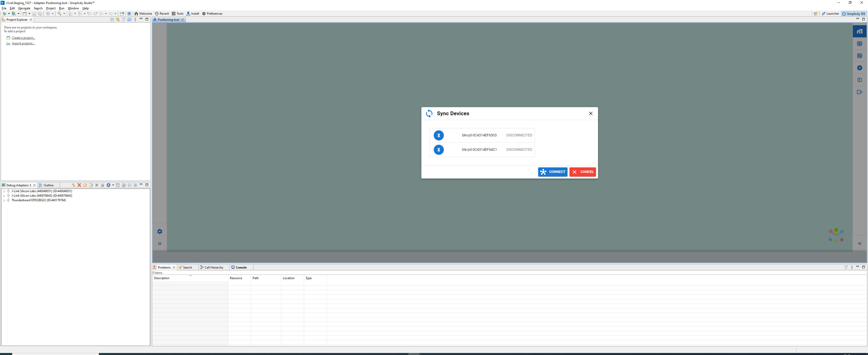The image size is (868, 355).
Task: Click the Bluetooth icon for ble-pd-0C4314EF64C1
Action: pyautogui.click(x=438, y=150)
